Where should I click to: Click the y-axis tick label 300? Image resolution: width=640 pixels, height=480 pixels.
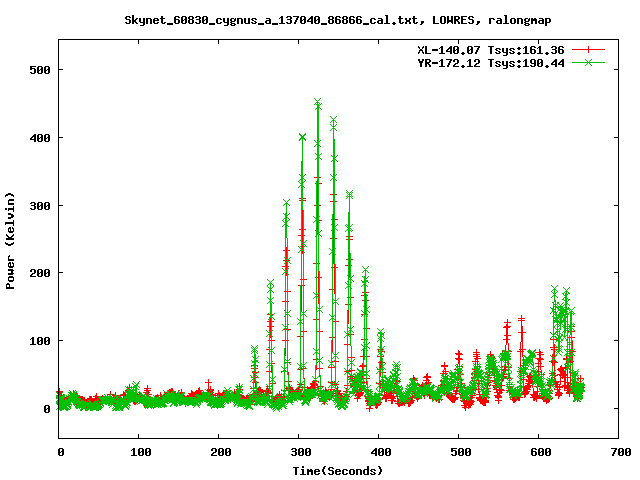click(x=40, y=206)
